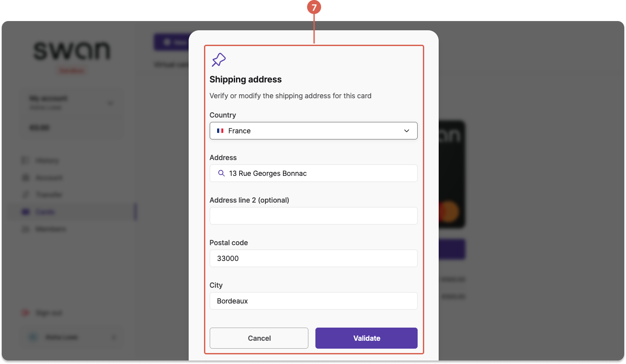Viewport: 626px width, 364px height.
Task: Click the Cards icon in the sidebar
Action: 25,212
